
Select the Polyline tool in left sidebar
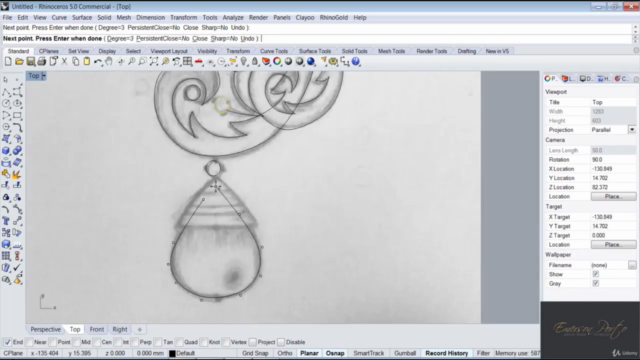click(x=6, y=92)
